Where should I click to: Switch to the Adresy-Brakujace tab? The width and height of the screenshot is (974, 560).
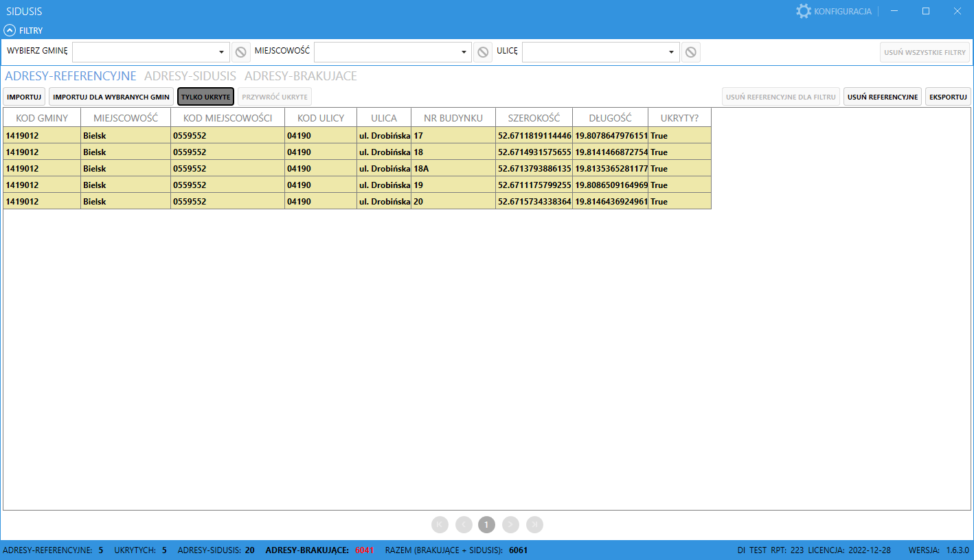point(300,76)
